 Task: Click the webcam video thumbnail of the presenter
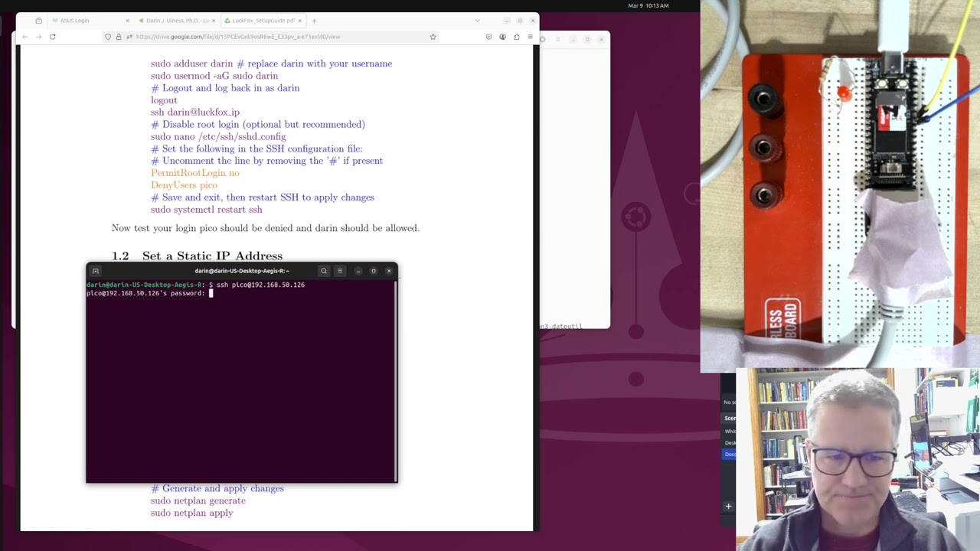pos(857,459)
